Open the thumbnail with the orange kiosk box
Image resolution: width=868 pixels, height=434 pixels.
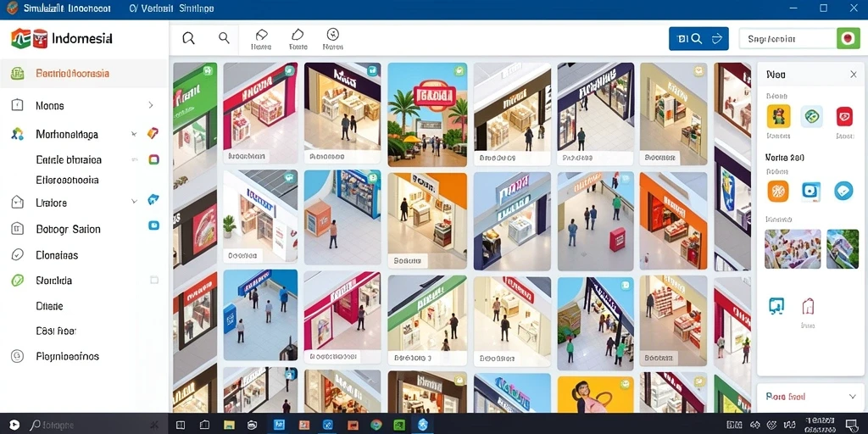click(342, 218)
